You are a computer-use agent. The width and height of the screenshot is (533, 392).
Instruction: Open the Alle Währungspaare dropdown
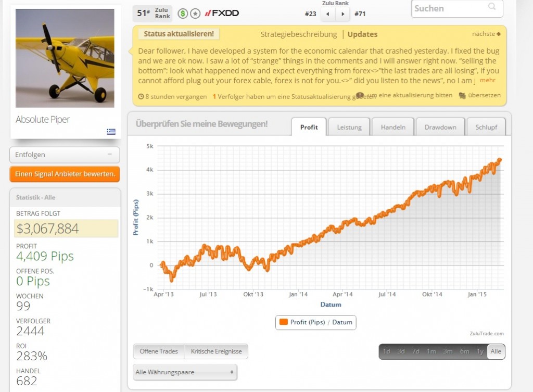(185, 372)
